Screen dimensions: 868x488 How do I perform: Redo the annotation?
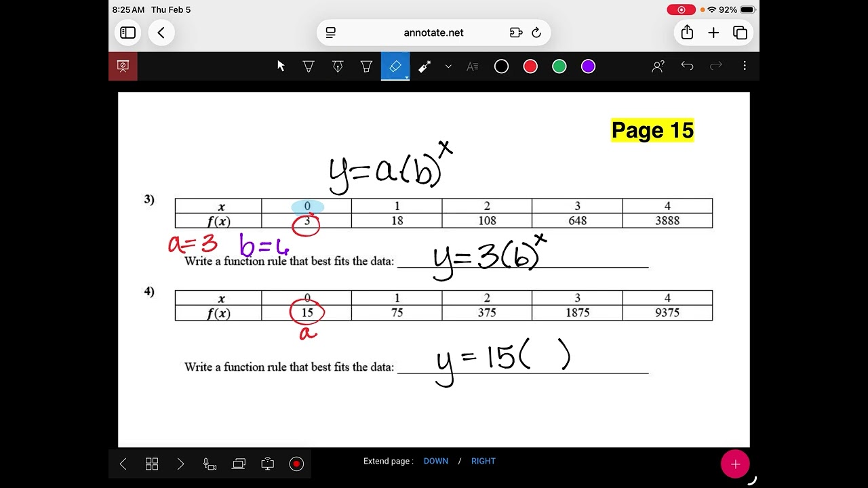click(x=716, y=66)
